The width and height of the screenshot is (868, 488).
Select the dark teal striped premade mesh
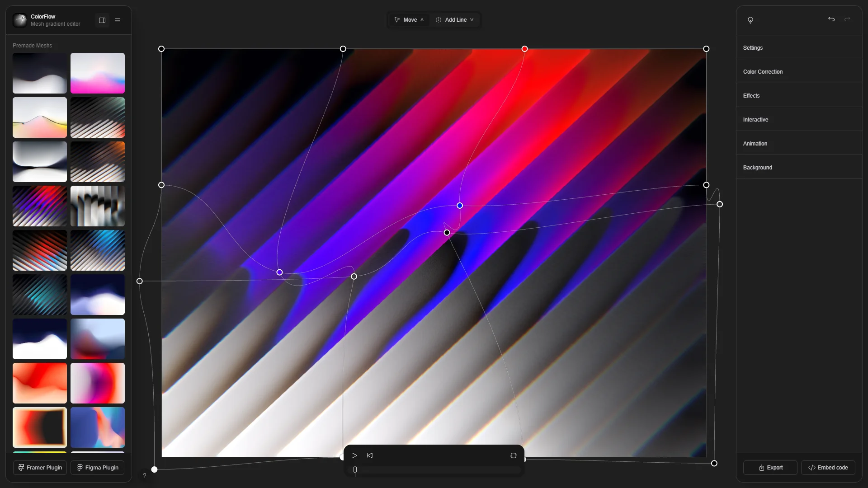click(x=40, y=295)
